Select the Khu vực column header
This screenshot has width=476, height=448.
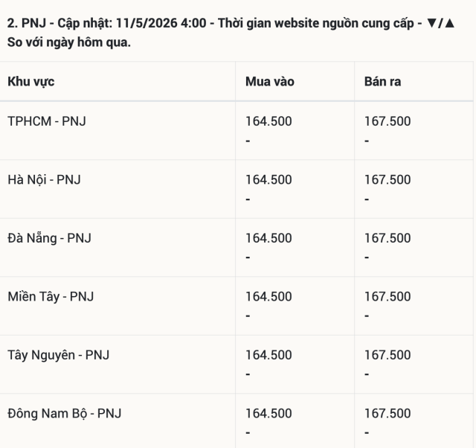point(31,81)
